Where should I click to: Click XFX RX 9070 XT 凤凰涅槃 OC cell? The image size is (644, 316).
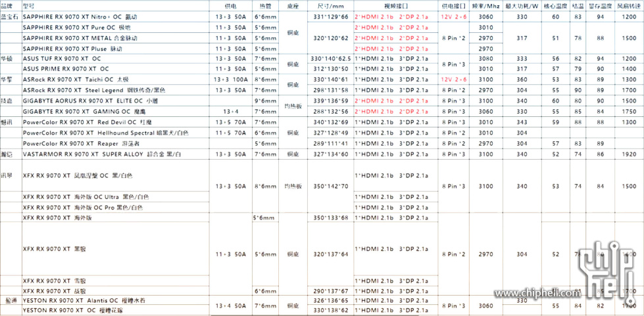tap(115, 175)
